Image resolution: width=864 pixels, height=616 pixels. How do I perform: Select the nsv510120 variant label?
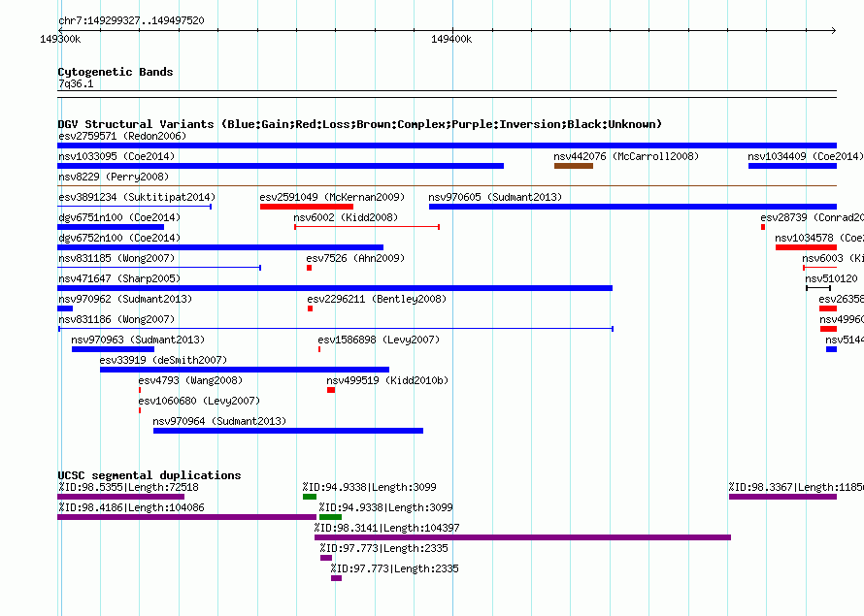(831, 278)
